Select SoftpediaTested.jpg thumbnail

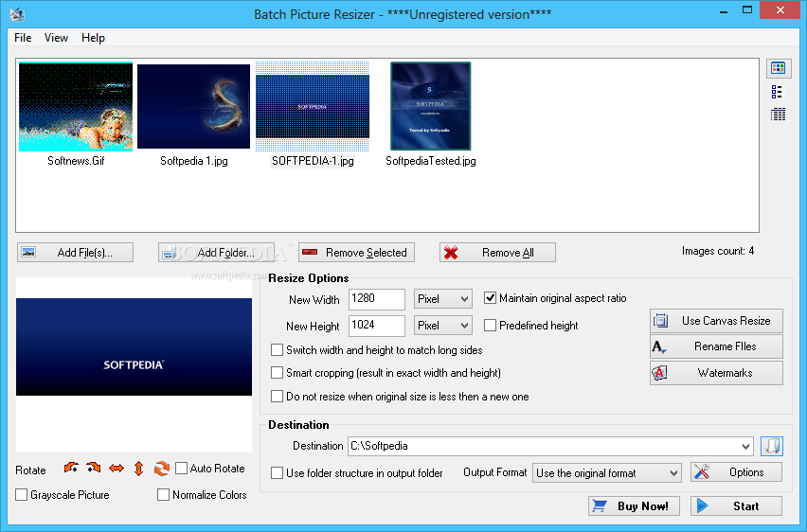tap(431, 106)
